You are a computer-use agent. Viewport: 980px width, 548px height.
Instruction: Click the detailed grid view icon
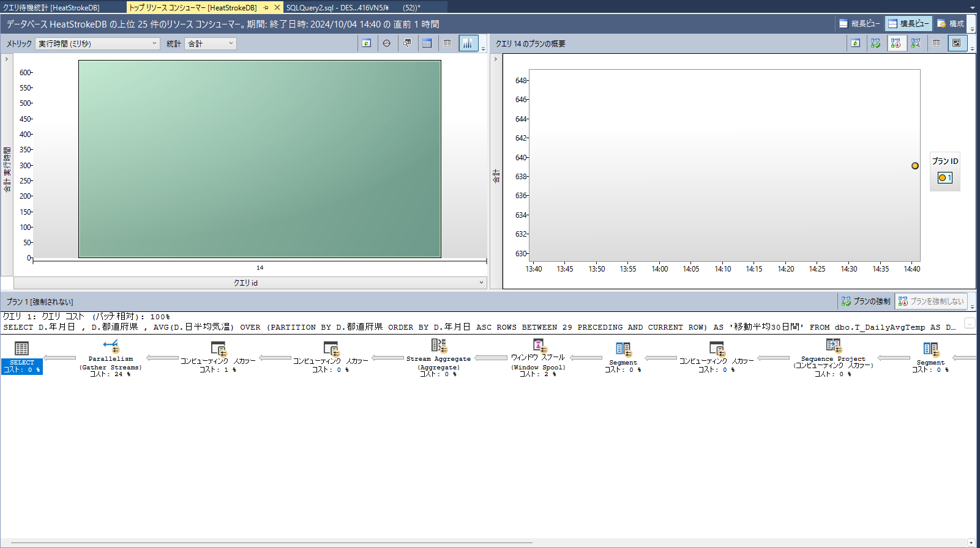[x=427, y=43]
